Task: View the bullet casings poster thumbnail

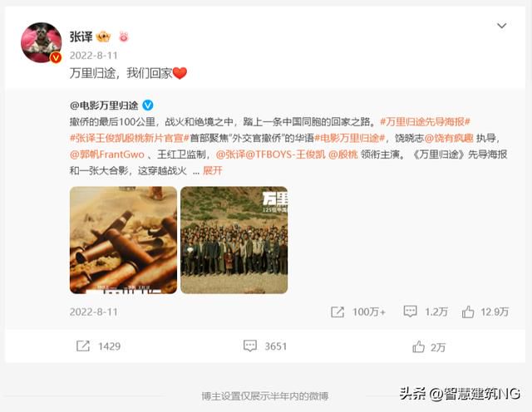Action: (124, 240)
